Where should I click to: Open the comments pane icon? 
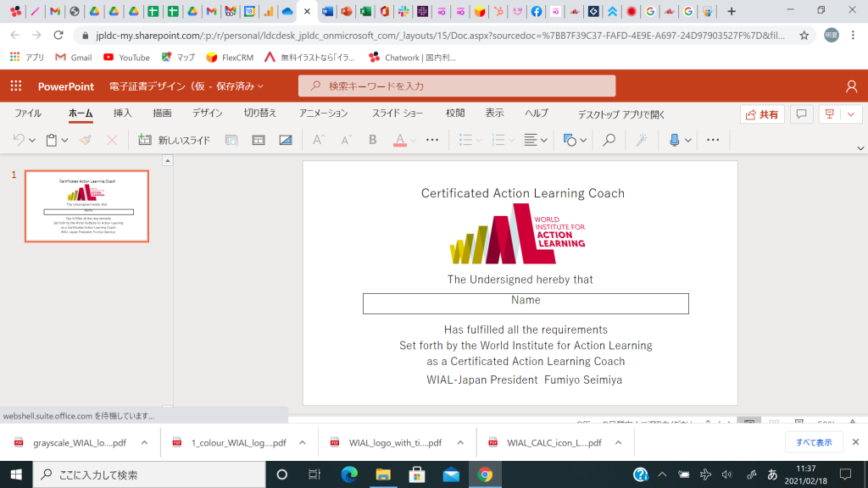pyautogui.click(x=801, y=114)
